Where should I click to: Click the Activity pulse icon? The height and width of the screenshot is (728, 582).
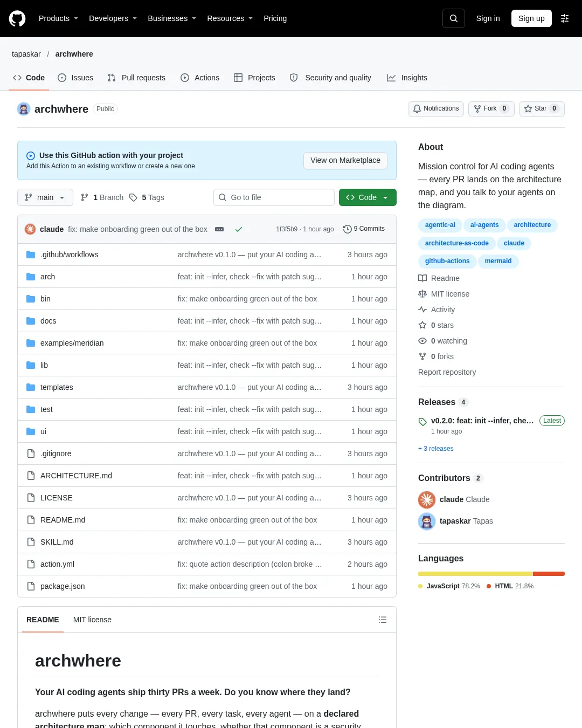point(422,310)
